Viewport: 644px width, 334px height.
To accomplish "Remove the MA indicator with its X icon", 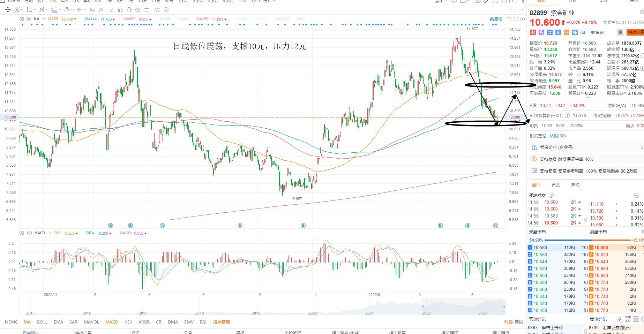I will click(x=29, y=19).
